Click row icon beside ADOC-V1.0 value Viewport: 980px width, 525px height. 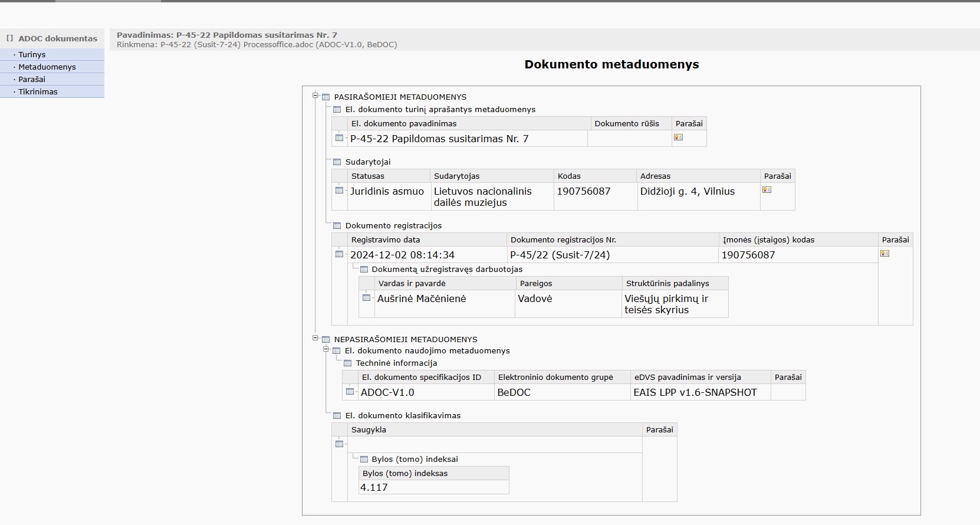[350, 392]
